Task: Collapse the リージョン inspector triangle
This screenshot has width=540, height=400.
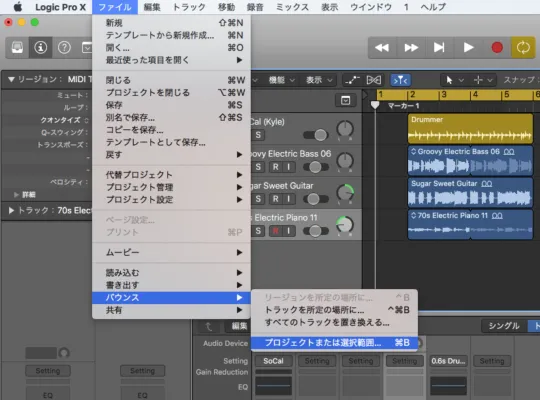Action: click(x=11, y=80)
